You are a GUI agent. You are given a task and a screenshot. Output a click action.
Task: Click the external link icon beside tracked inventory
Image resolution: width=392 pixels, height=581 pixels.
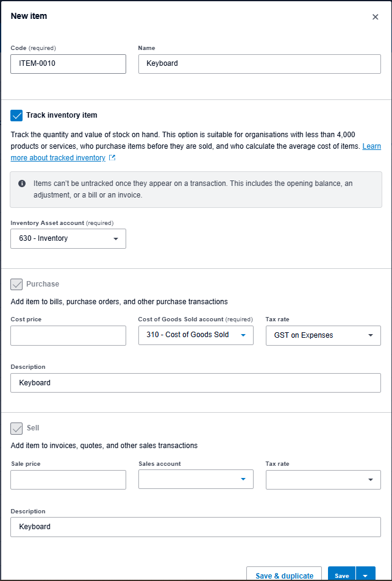coord(112,158)
